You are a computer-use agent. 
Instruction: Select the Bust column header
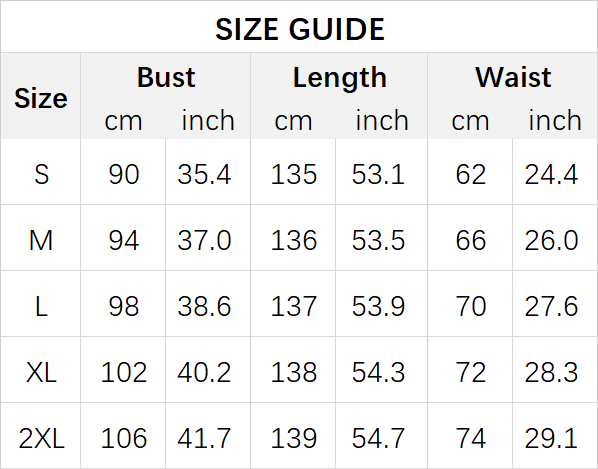(166, 77)
